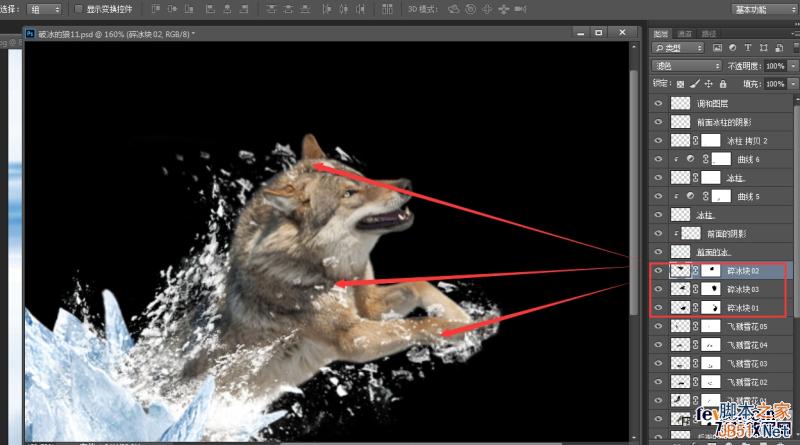
Task: Hide the 碎冰块 02 layer eye
Action: click(658, 270)
